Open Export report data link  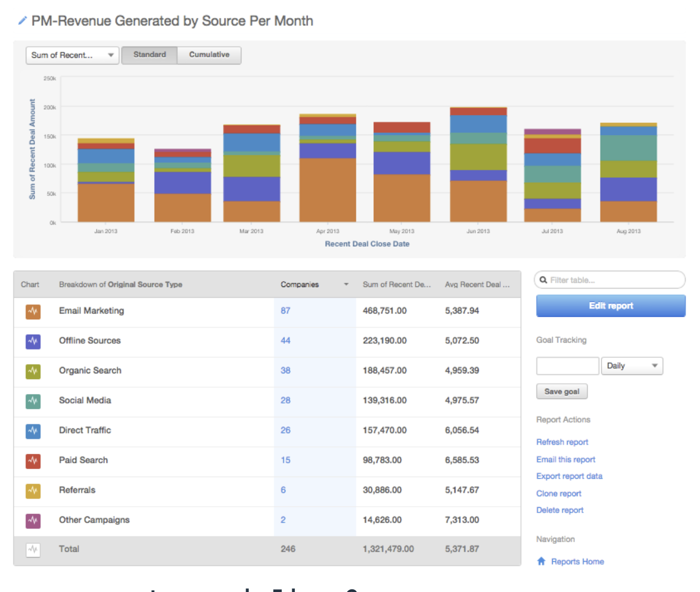pos(569,476)
